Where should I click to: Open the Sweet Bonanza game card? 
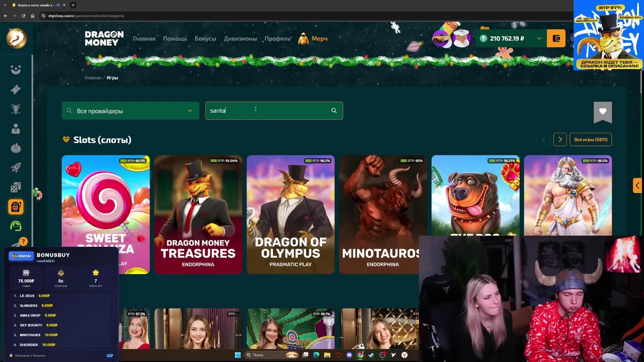pyautogui.click(x=106, y=215)
